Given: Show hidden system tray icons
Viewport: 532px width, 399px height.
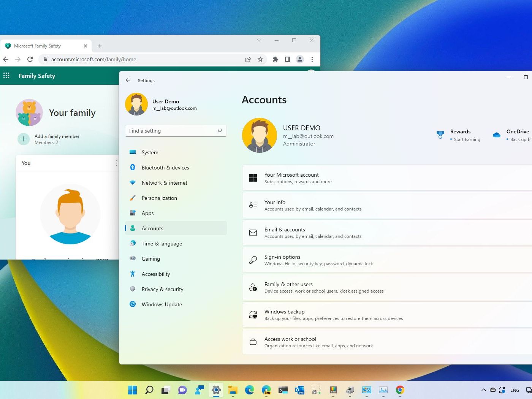Looking at the screenshot, I should pyautogui.click(x=483, y=390).
